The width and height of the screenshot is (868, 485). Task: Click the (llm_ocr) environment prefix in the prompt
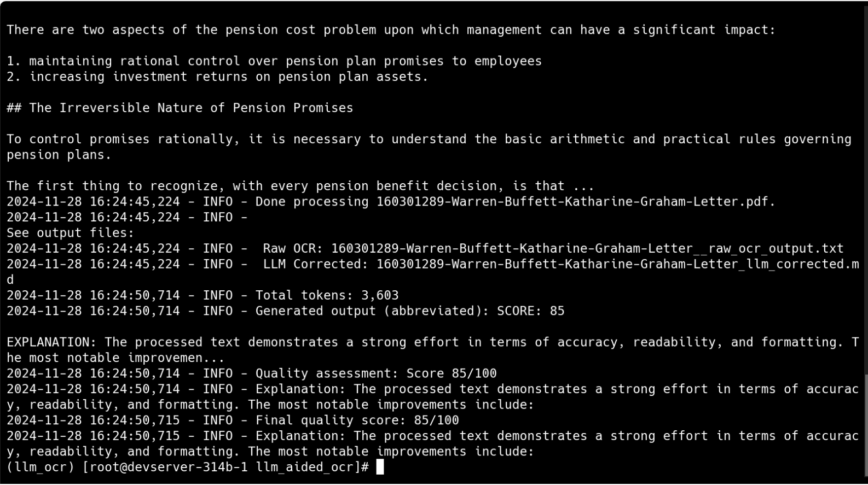(40, 467)
